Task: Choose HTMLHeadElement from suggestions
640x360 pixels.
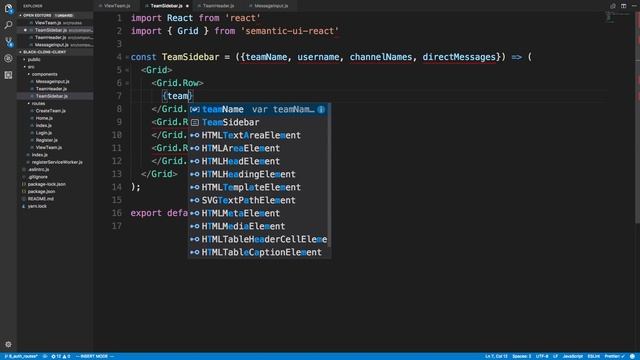Action: (x=258, y=162)
